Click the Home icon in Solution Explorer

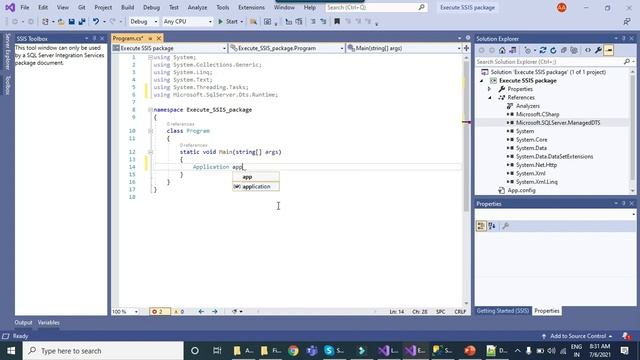[x=502, y=50]
